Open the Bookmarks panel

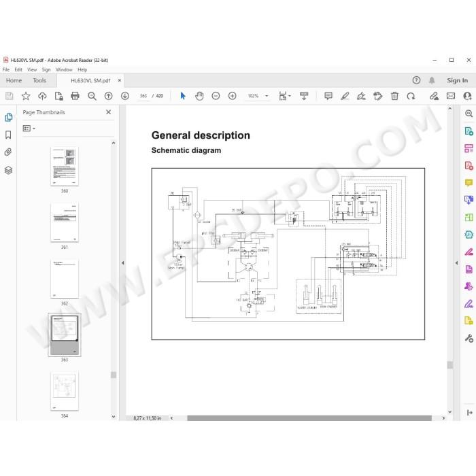coord(8,135)
